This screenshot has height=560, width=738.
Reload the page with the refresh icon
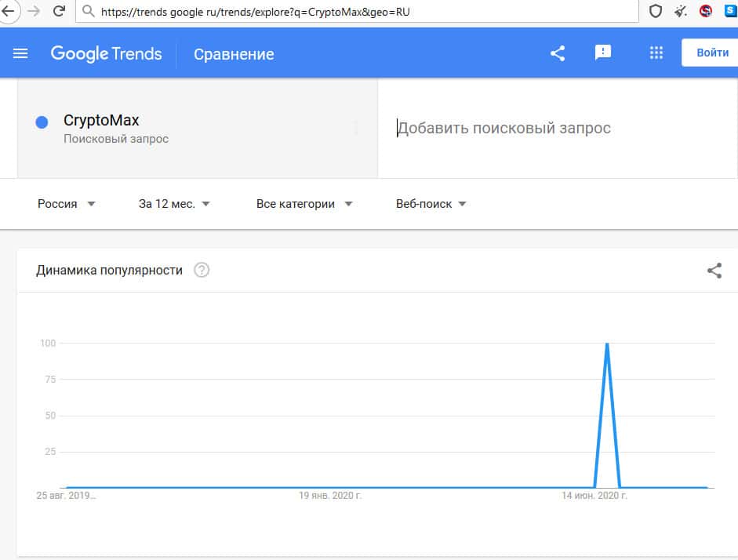coord(58,12)
